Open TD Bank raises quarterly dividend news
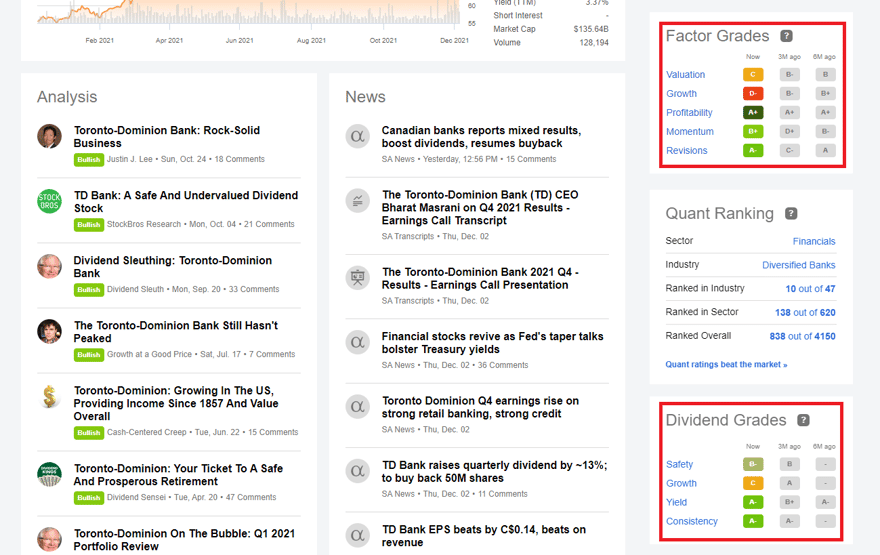 (494, 472)
